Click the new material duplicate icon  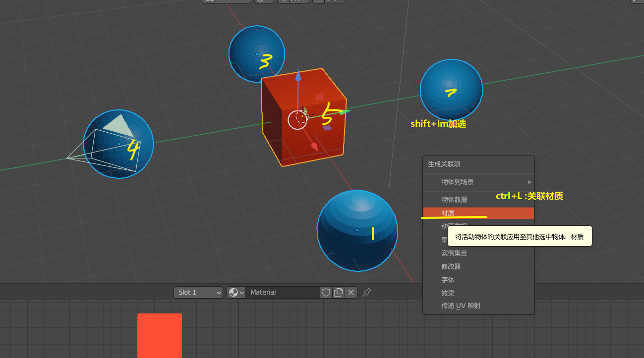(x=339, y=292)
